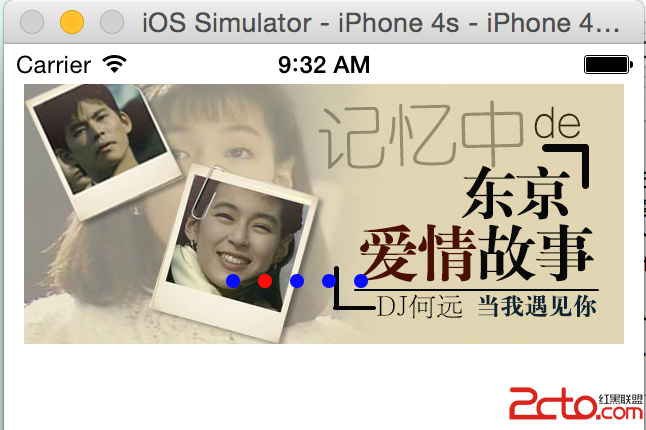Select the middle page indicator dot
This screenshot has width=646, height=430.
tap(297, 281)
